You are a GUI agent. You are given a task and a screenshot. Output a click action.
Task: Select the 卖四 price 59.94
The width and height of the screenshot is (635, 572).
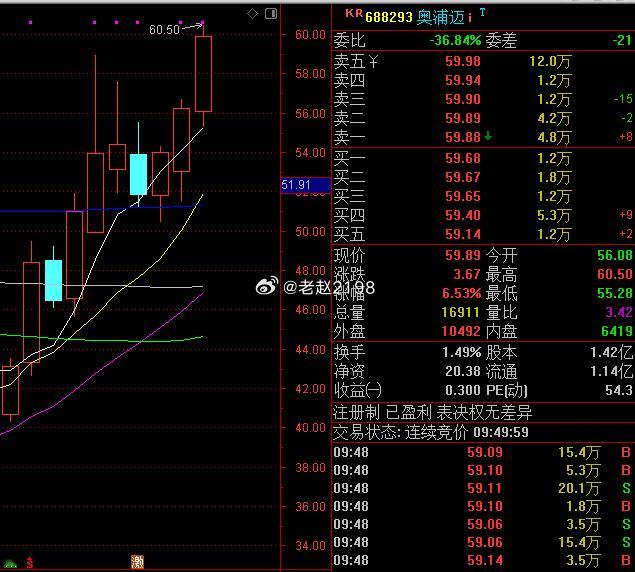click(x=462, y=81)
